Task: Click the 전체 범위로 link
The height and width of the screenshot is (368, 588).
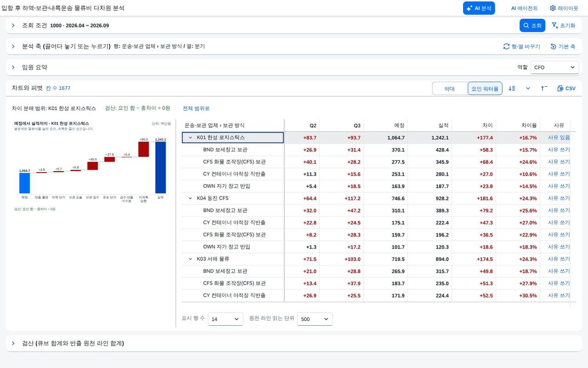Action: click(x=196, y=109)
